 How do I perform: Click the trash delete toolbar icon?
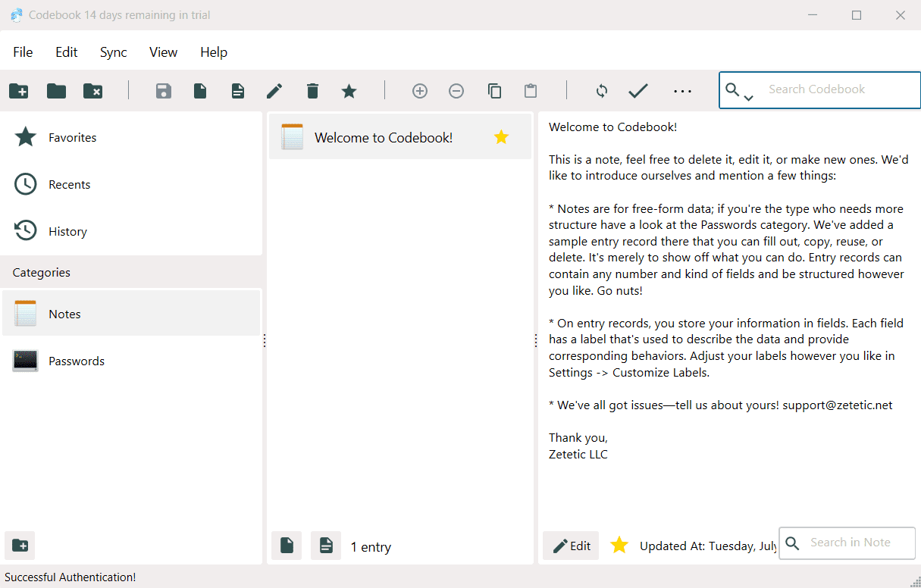312,91
